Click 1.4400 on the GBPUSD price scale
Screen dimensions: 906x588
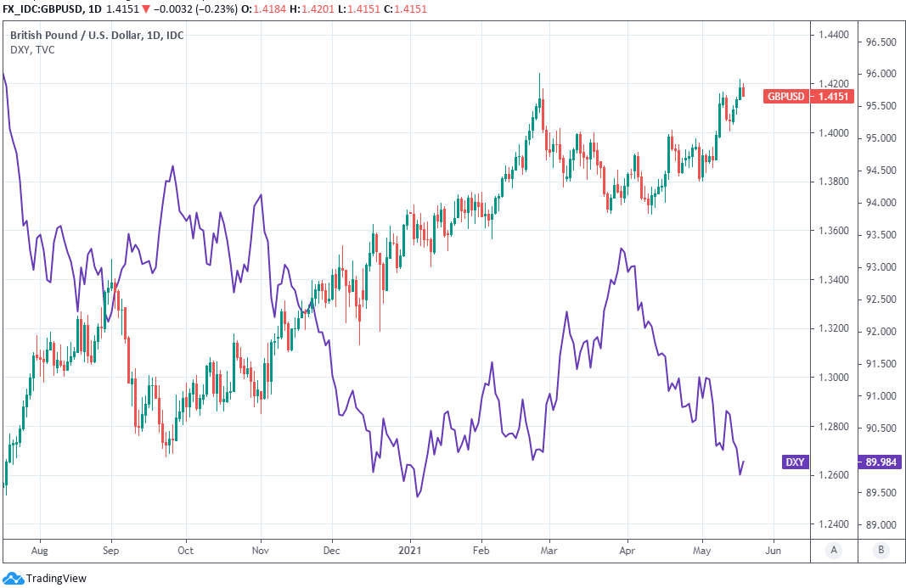point(833,35)
